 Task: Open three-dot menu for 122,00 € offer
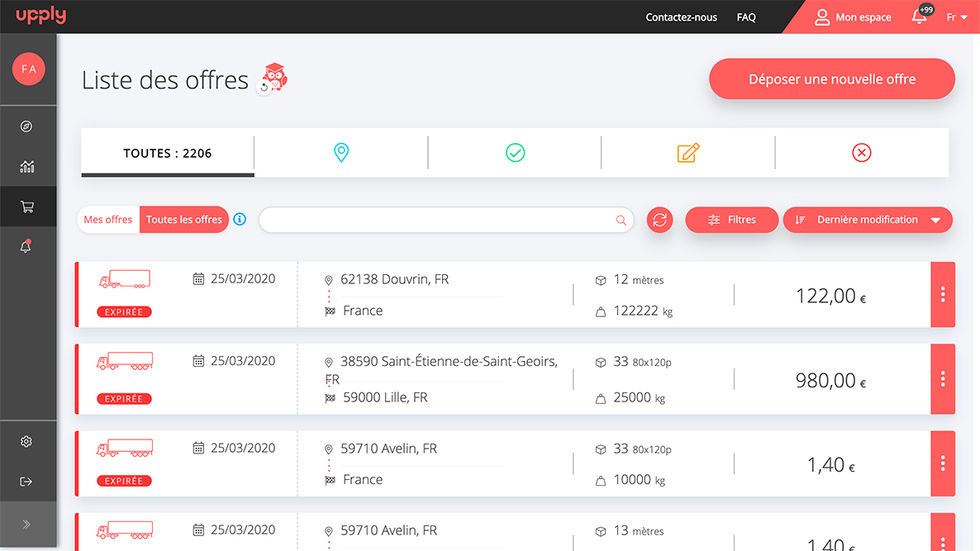943,295
